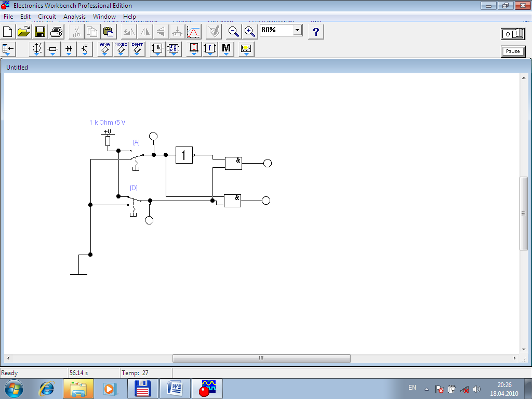Open the DIGIT ICs parts bin
532x399 pixels.
[137, 49]
